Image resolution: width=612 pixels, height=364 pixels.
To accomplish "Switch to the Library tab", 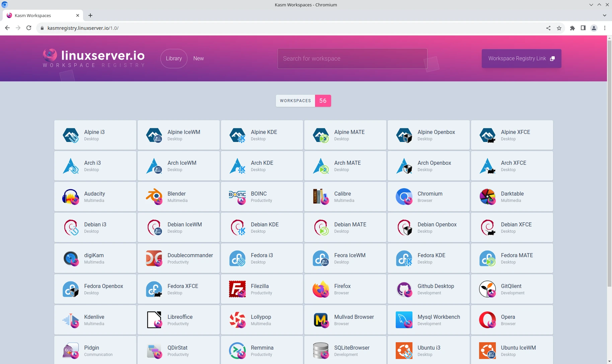I will [x=174, y=59].
